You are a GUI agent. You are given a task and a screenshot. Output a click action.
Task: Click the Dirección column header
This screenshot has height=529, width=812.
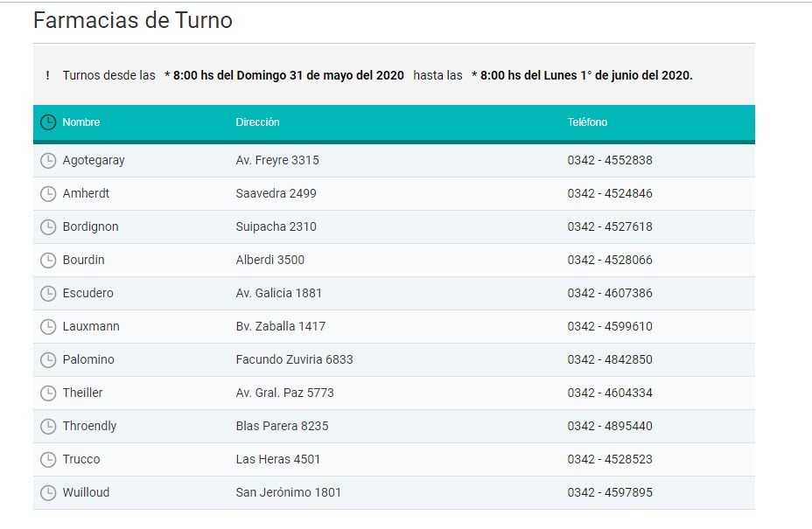pyautogui.click(x=257, y=122)
